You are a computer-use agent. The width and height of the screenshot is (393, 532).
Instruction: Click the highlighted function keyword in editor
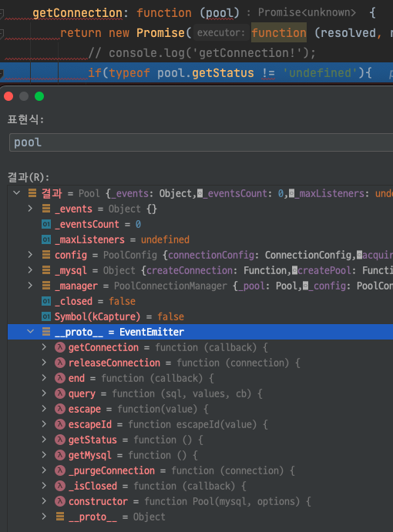279,33
